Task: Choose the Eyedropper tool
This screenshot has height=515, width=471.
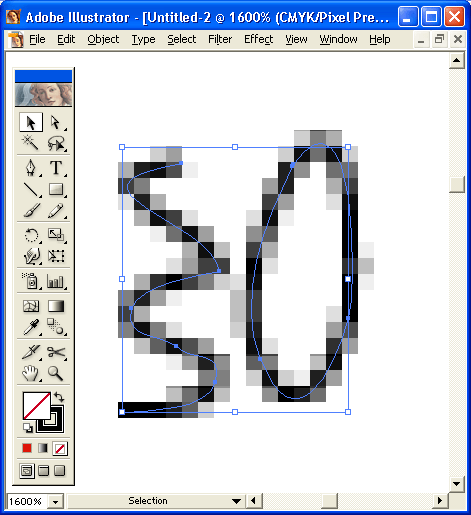Action: [31, 327]
